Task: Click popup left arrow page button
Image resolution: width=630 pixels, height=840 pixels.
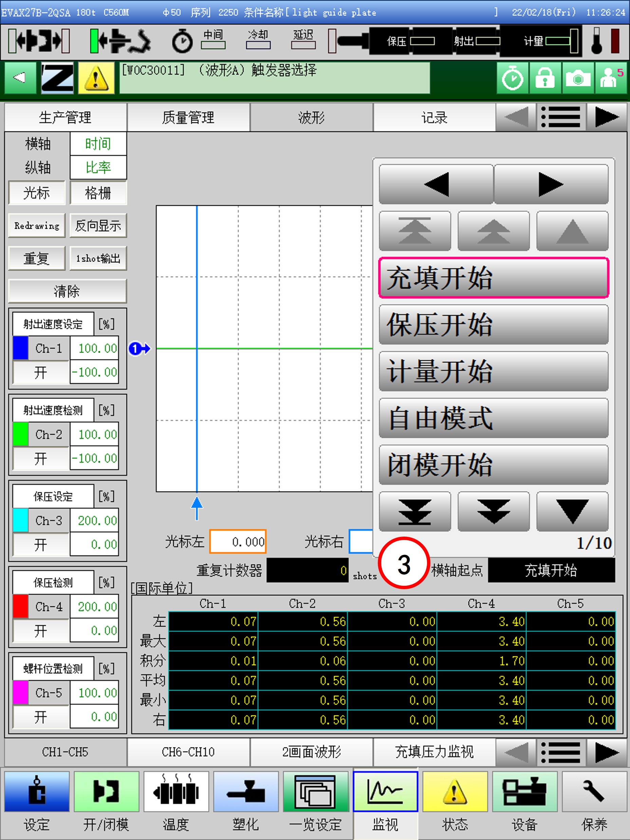Action: [x=436, y=184]
